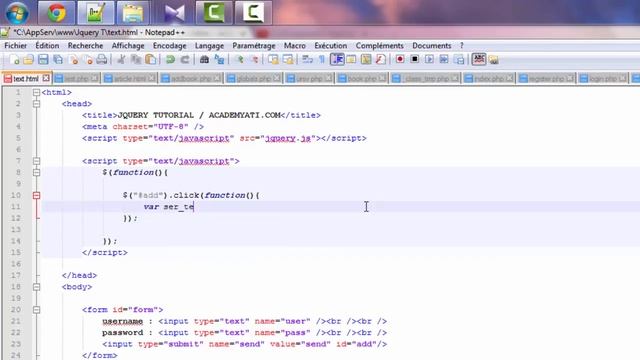Click the Copy toolbar icon
This screenshot has width=640, height=360.
(x=136, y=60)
